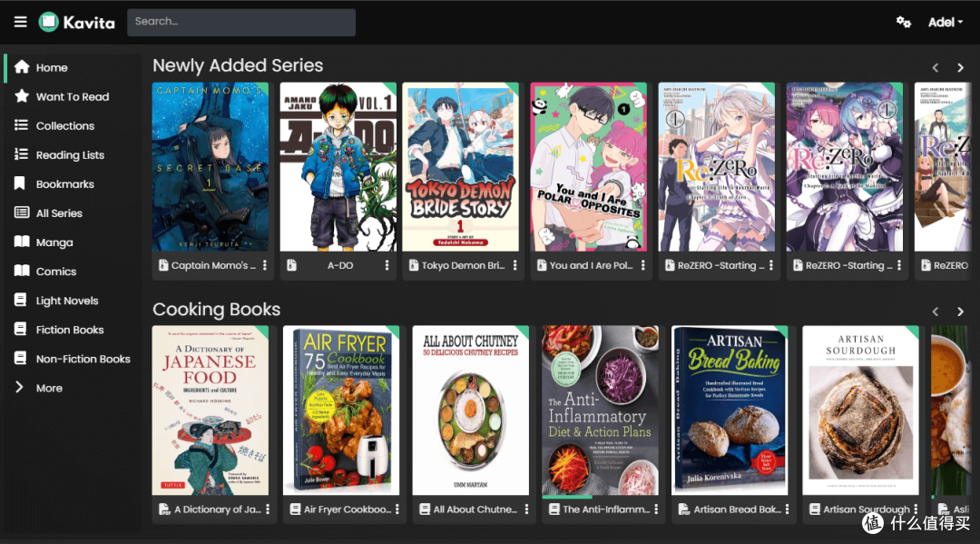980x544 pixels.
Task: Open actions menu for Tokyo Demon Bride
Action: coord(515,265)
